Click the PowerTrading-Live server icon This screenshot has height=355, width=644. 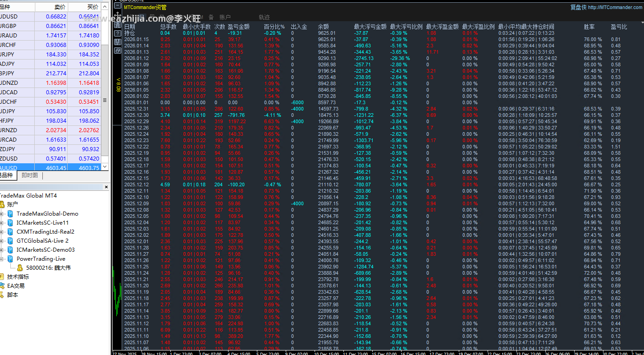tap(10, 259)
